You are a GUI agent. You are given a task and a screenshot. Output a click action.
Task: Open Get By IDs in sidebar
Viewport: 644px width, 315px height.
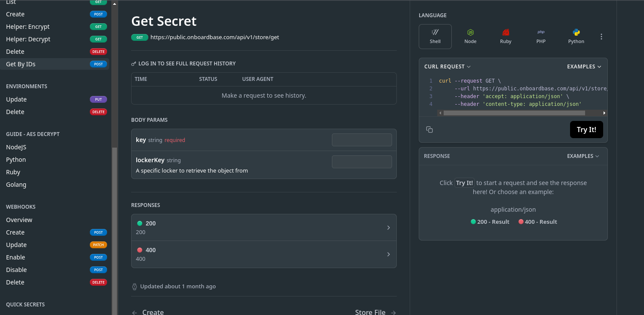(x=55, y=64)
